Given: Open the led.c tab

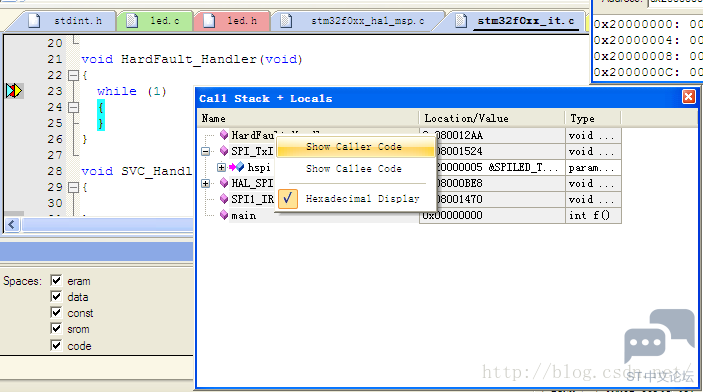Looking at the screenshot, I should click(x=155, y=21).
